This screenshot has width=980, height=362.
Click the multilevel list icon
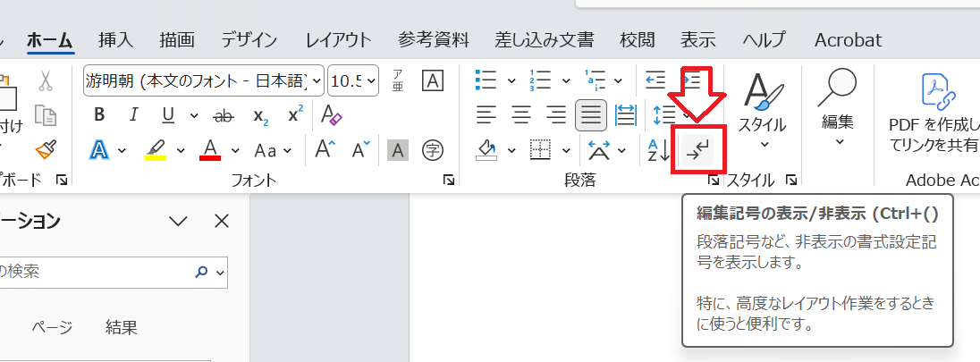(595, 80)
